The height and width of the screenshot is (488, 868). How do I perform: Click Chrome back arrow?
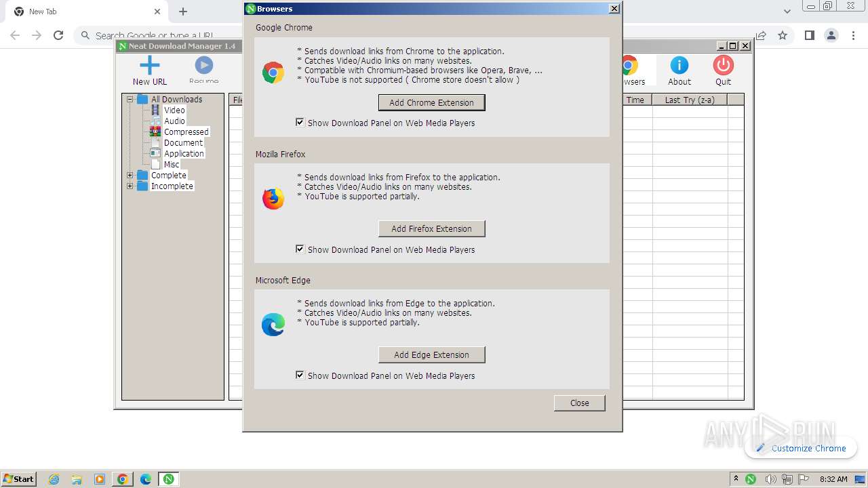15,35
